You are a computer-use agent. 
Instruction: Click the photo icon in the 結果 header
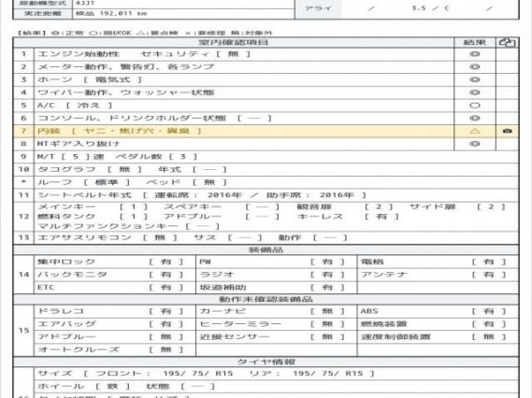(508, 42)
